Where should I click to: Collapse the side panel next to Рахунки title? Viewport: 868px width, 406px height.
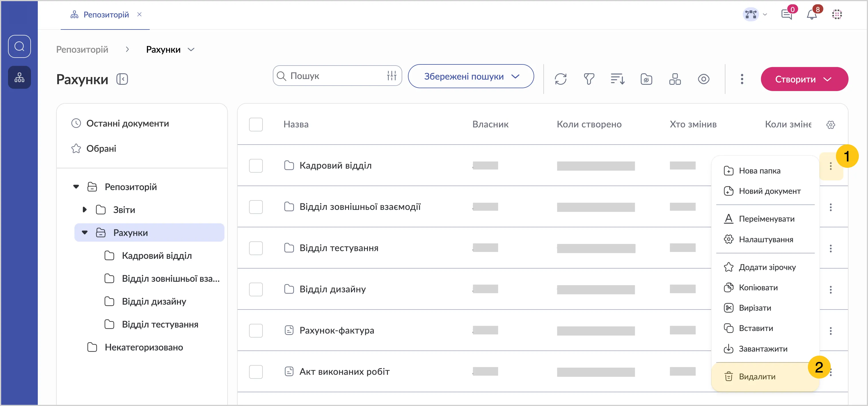122,79
